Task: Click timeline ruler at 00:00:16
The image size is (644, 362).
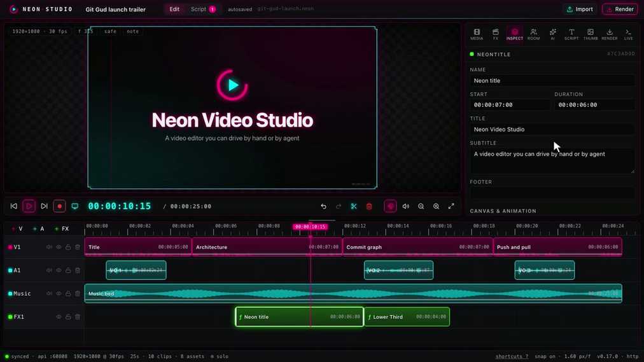Action: coord(441,226)
